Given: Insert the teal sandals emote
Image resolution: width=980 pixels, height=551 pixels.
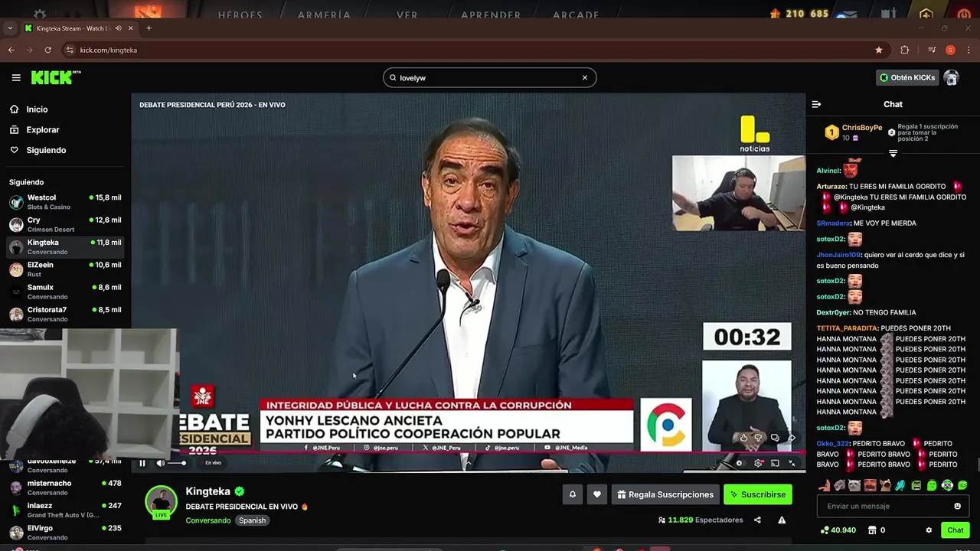Looking at the screenshot, I should pos(901,485).
